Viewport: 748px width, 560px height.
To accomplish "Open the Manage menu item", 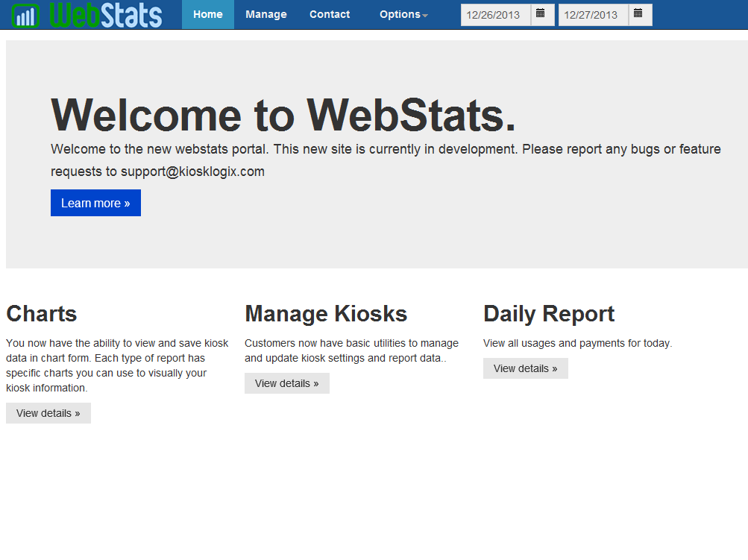I will tap(266, 14).
